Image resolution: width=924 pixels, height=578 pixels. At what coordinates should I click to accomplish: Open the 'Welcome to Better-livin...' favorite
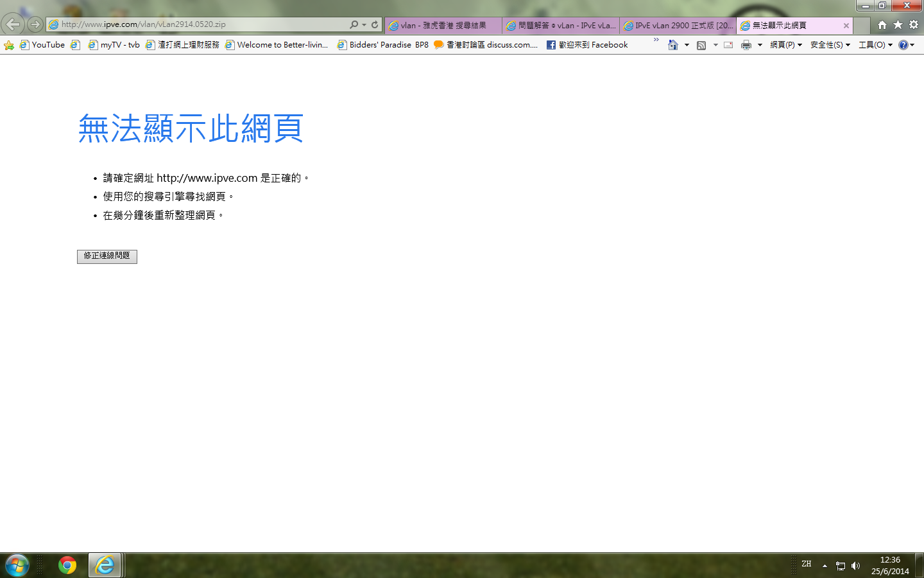coord(277,45)
